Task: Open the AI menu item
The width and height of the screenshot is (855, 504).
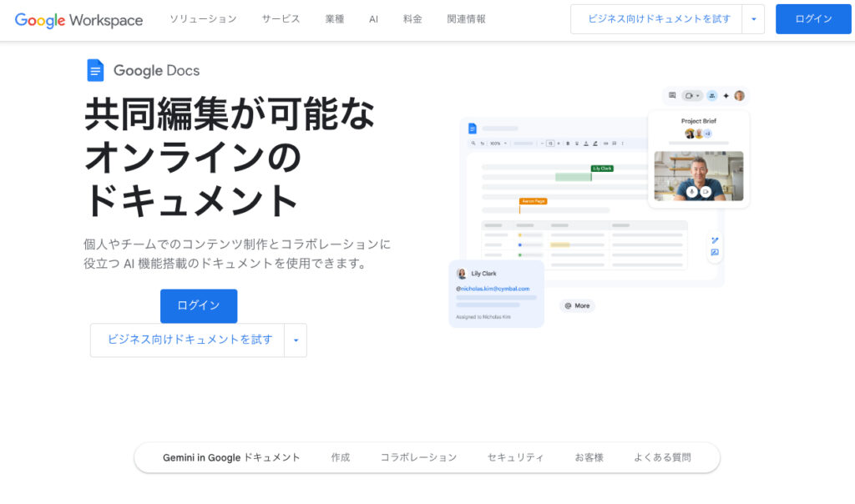Action: pyautogui.click(x=373, y=19)
